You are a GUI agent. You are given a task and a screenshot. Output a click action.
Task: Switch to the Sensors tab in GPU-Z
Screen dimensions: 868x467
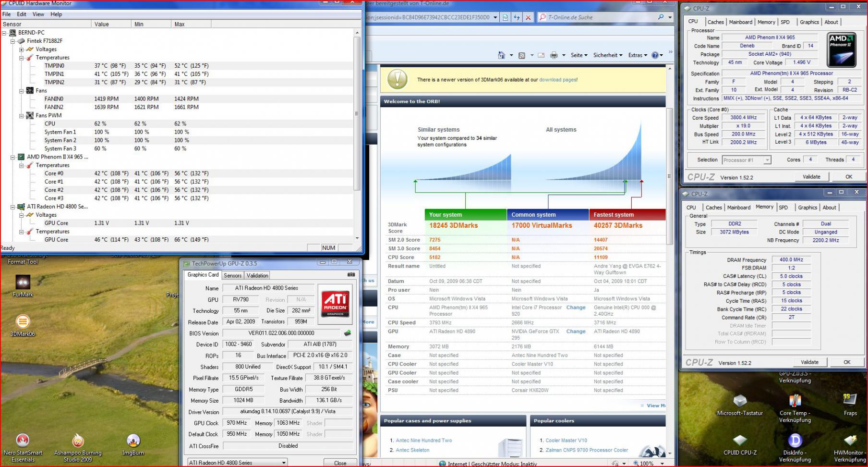pos(233,275)
